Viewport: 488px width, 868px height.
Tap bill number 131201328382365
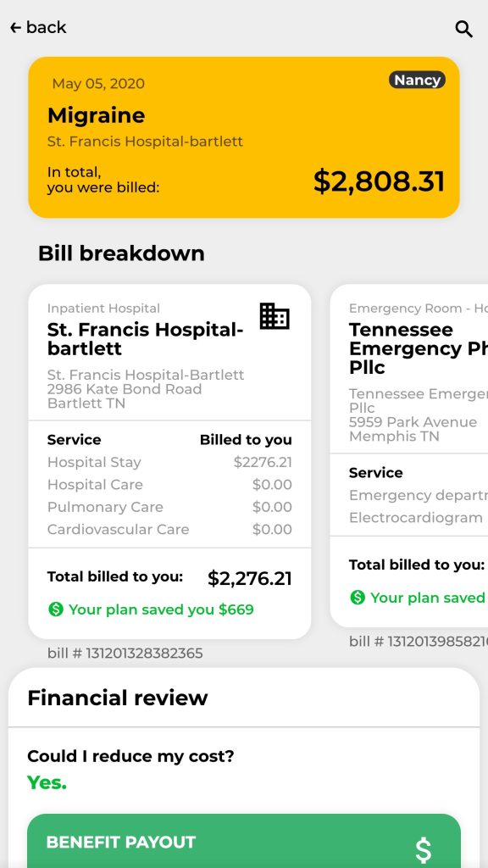pos(125,654)
